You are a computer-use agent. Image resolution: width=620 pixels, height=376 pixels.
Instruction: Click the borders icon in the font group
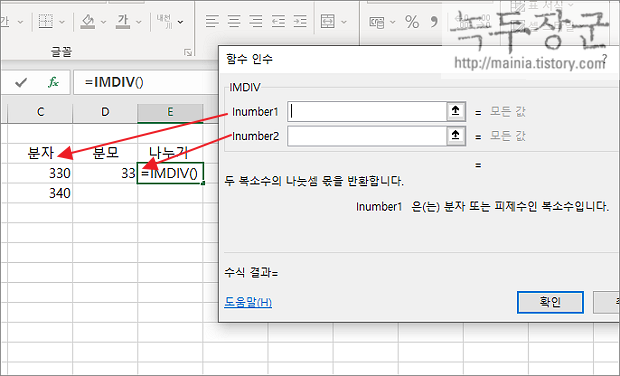(x=46, y=22)
